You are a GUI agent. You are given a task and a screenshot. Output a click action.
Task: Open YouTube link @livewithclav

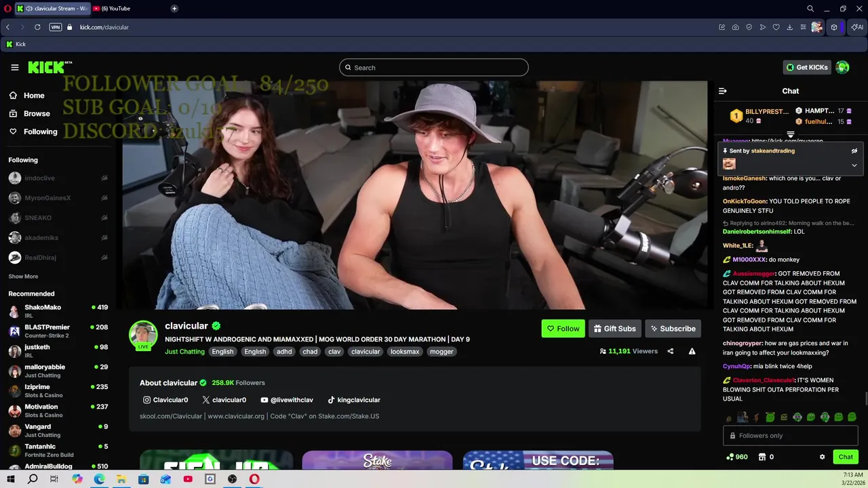287,400
